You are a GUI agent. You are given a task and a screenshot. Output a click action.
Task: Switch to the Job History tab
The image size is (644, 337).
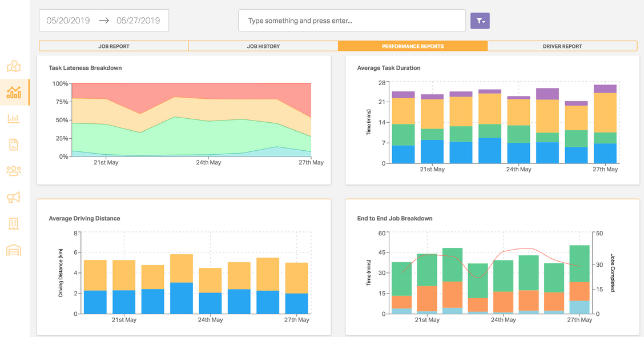[263, 46]
